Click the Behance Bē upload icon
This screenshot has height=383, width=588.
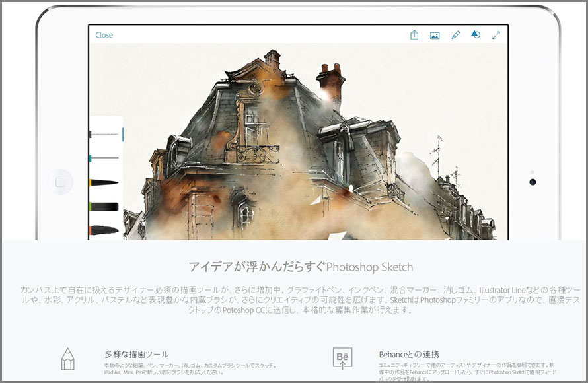pos(342,359)
